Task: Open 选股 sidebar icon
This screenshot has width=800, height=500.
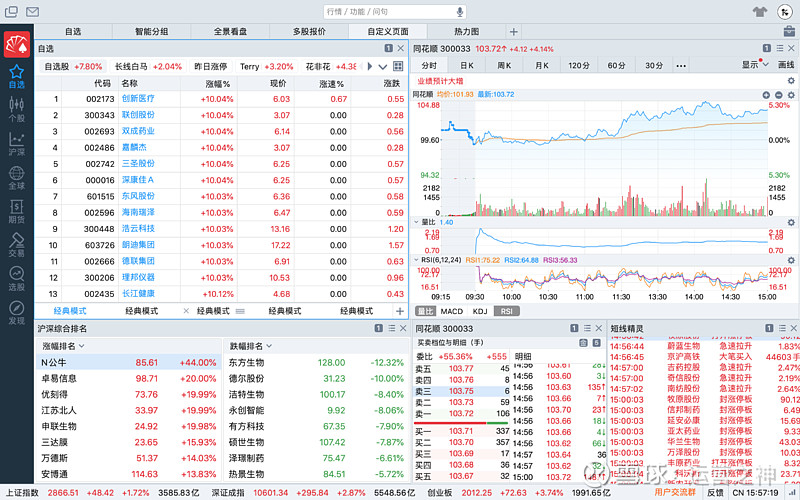Action: [16, 279]
